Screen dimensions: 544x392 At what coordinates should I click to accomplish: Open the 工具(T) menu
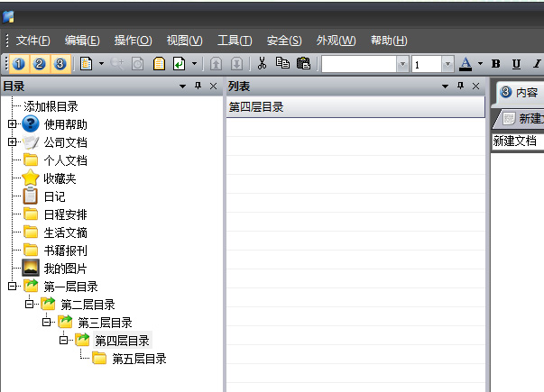click(235, 41)
